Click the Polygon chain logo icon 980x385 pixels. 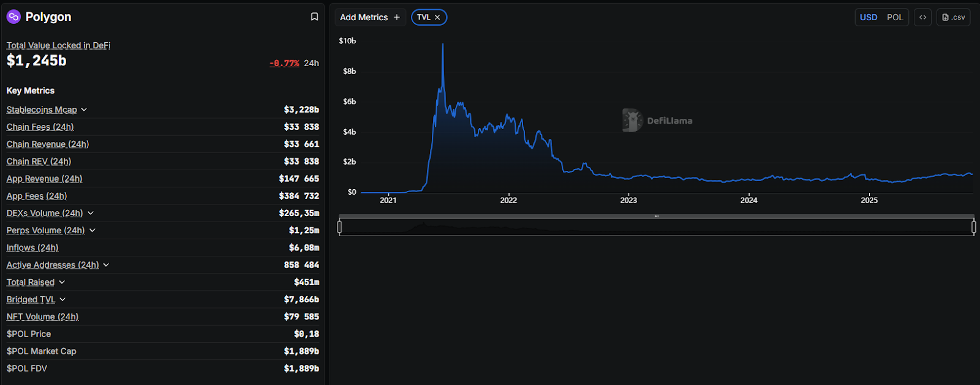pos(13,17)
